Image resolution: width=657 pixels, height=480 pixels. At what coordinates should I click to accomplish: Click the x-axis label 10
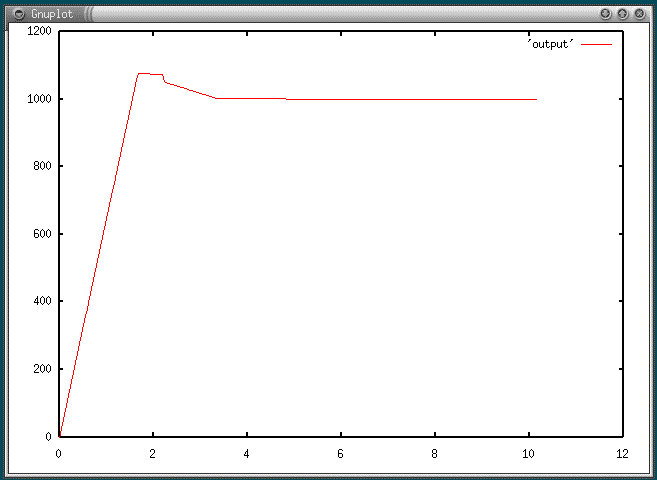[x=528, y=454]
